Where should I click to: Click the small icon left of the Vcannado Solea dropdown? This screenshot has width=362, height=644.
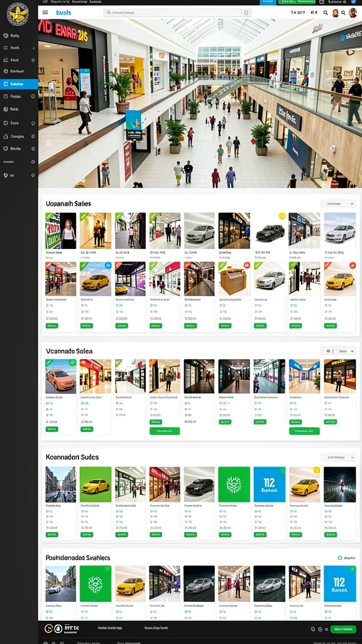click(328, 351)
